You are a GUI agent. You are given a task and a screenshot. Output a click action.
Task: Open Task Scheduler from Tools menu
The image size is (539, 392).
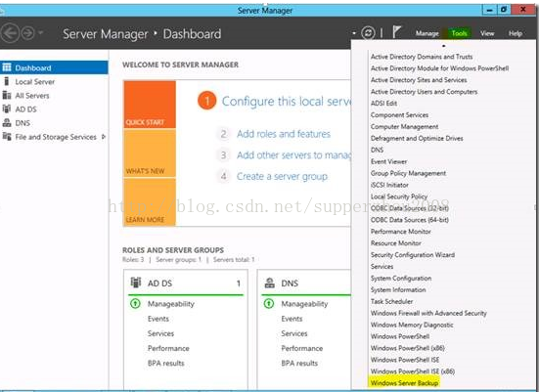391,302
